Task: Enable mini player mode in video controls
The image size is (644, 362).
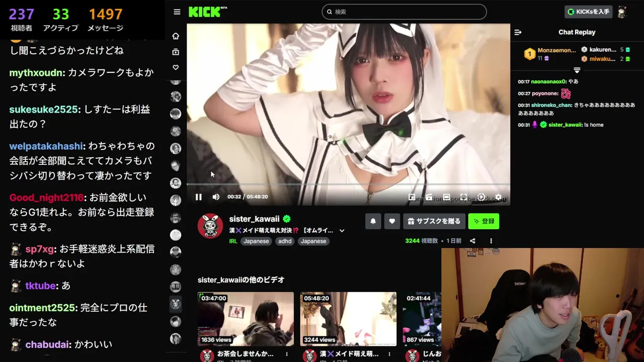Action: 412,197
